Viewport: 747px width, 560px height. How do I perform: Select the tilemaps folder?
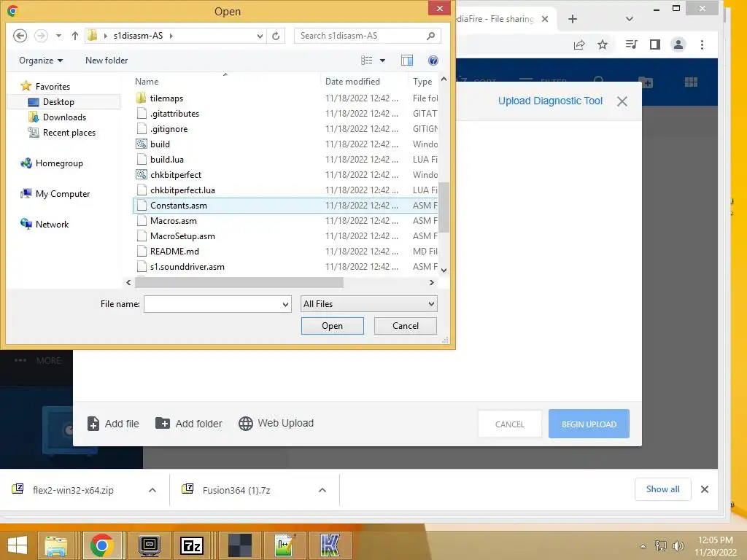pyautogui.click(x=285, y=98)
